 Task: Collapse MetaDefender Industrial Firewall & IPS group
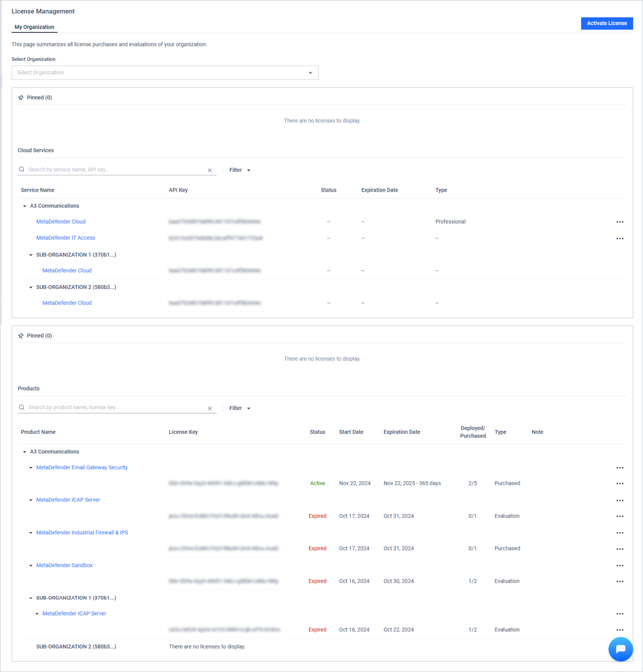(31, 532)
